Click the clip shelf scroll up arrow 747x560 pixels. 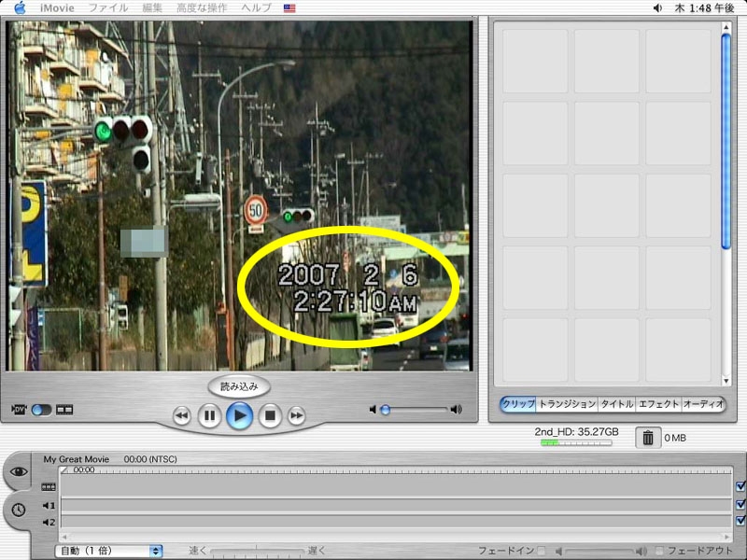click(x=726, y=28)
